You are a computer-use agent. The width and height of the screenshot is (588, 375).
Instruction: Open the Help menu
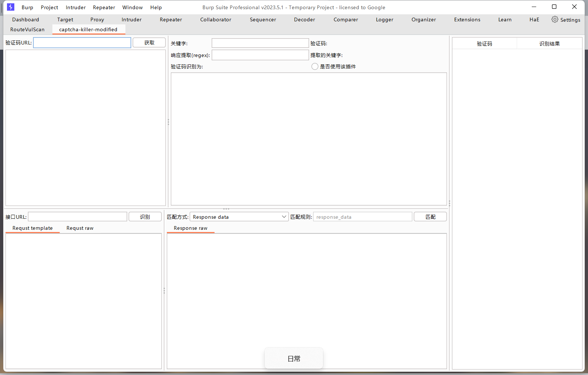(x=156, y=7)
